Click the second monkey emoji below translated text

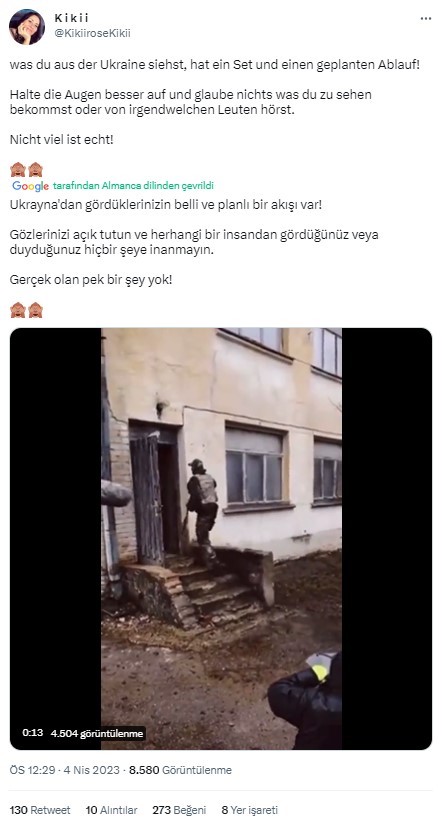click(36, 310)
